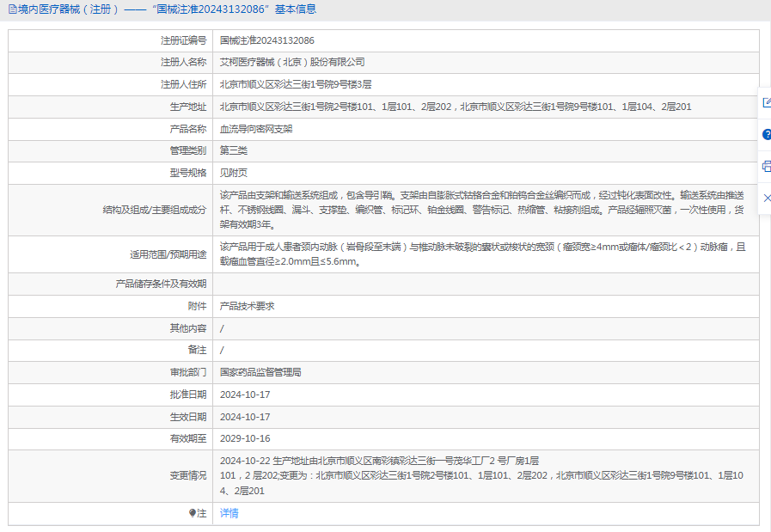Click the 审批部门 row label
This screenshot has height=532, width=771.
[x=188, y=373]
